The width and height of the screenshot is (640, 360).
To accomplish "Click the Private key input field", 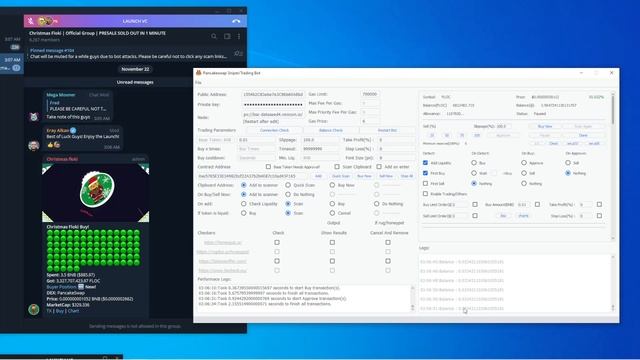I will point(273,104).
